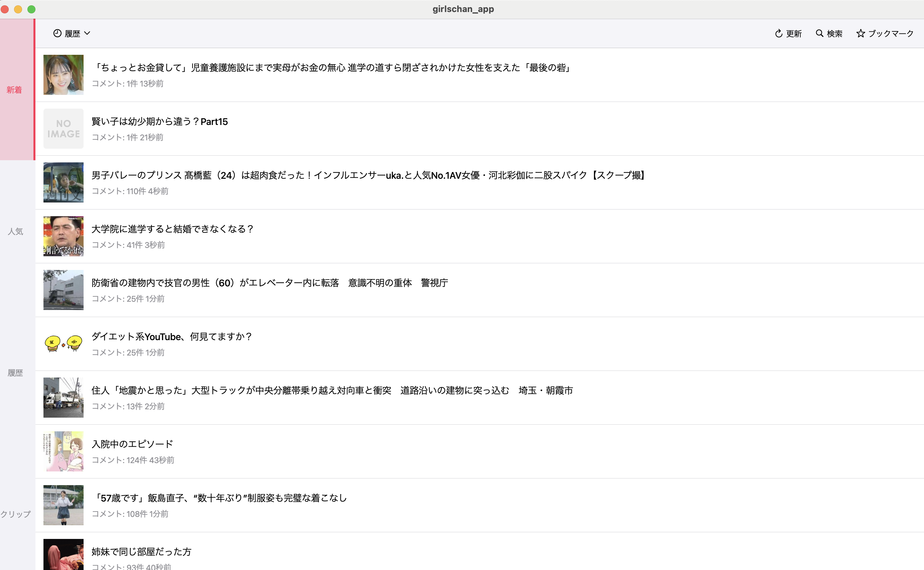Screen dimensions: 924x570
Task: Click the bookmark star icon
Action: pyautogui.click(x=860, y=33)
